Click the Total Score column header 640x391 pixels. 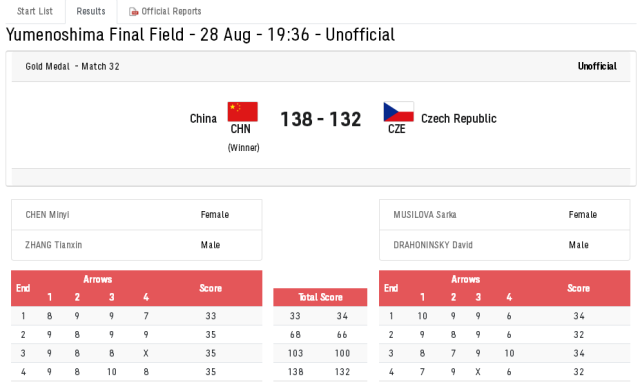click(320, 297)
